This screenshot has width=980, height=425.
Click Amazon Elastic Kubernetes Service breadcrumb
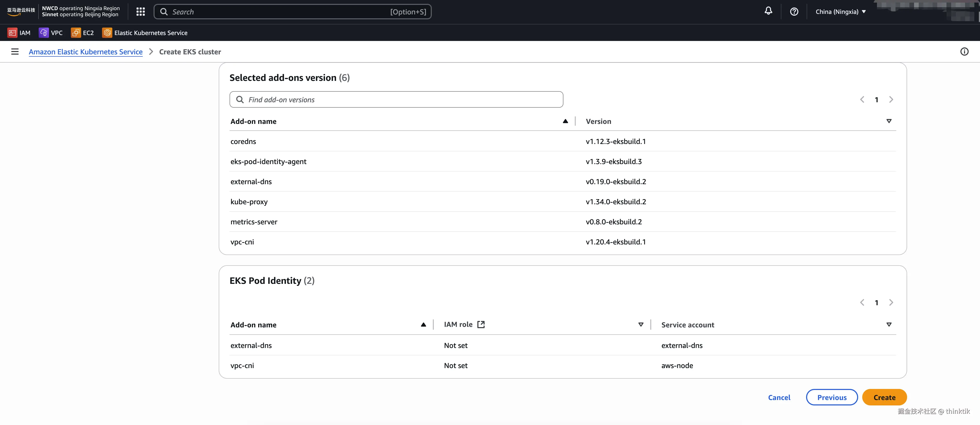pos(86,52)
